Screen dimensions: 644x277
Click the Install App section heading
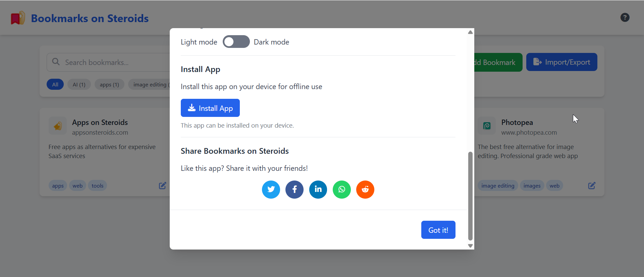click(x=201, y=69)
